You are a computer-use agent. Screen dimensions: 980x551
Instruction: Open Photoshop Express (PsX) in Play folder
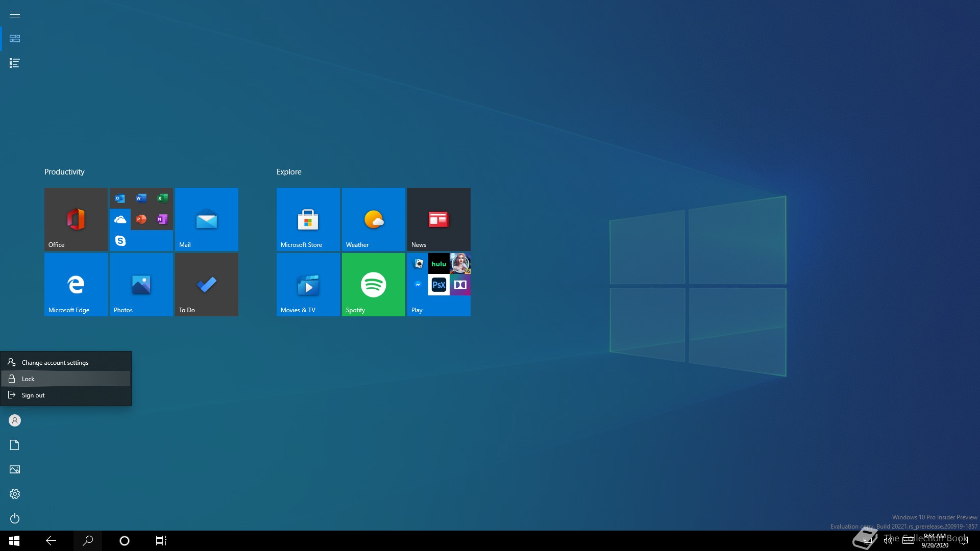439,285
